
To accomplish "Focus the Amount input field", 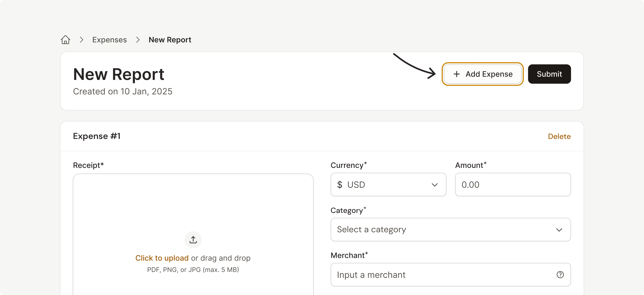I will (513, 185).
